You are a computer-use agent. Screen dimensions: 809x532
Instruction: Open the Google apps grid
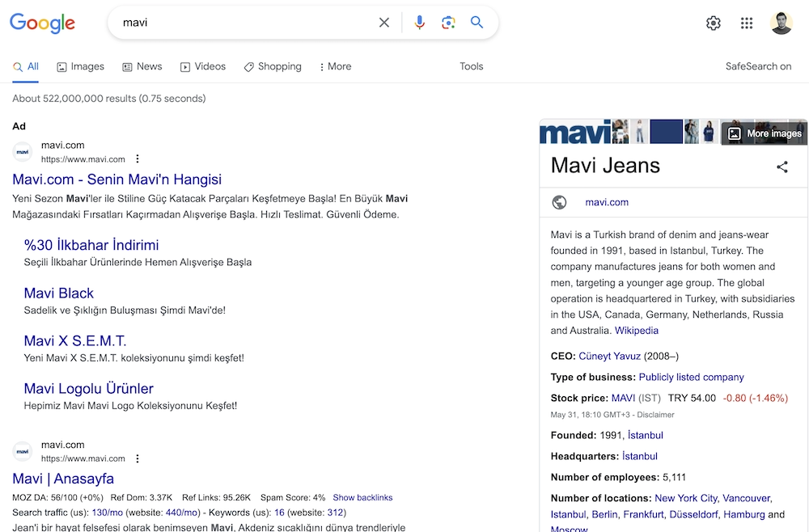coord(747,23)
